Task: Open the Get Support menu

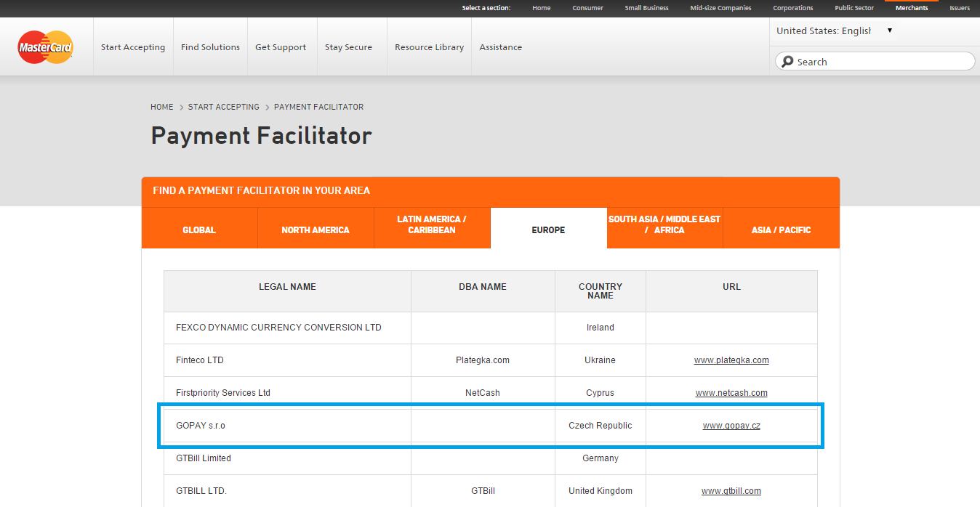Action: (281, 47)
